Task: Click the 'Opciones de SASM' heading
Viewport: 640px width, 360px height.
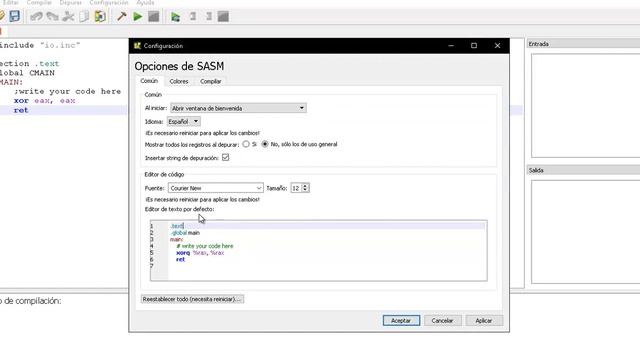Action: tap(179, 66)
